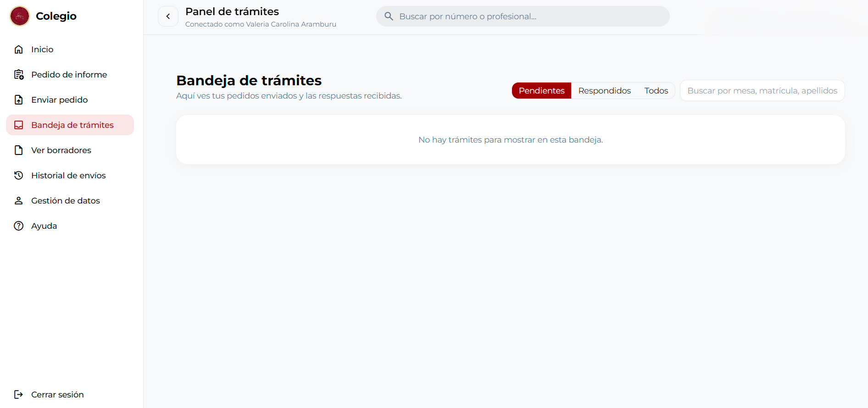
Task: Click the Colegio logo emblem
Action: [x=20, y=16]
